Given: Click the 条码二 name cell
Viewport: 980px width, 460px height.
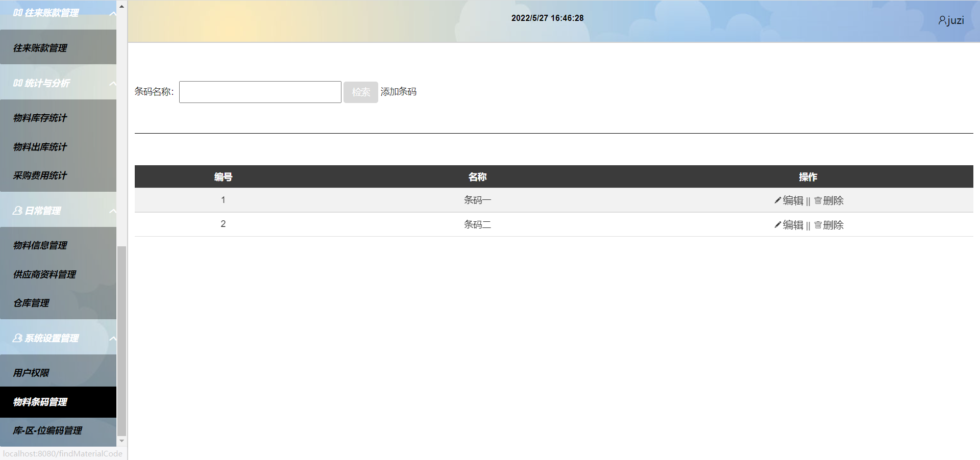Looking at the screenshot, I should point(477,224).
